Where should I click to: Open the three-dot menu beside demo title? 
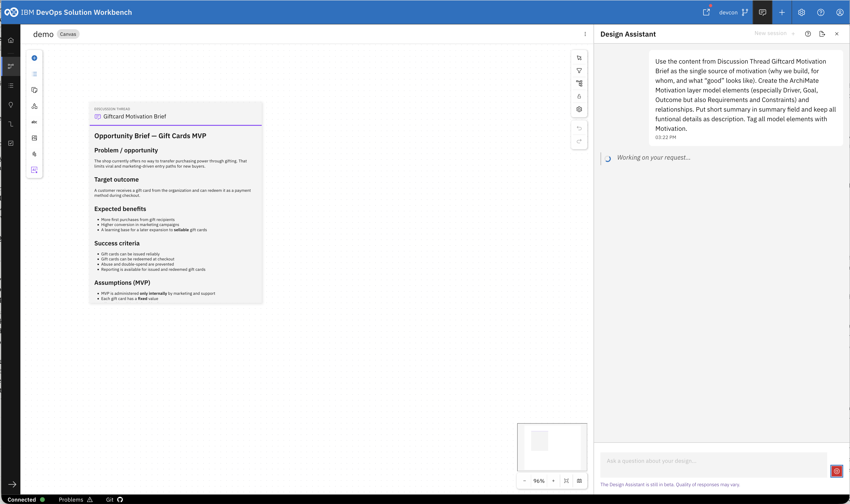(x=585, y=34)
